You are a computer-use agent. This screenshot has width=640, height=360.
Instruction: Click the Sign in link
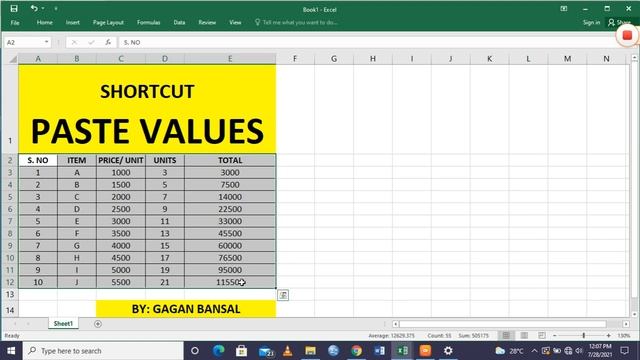pyautogui.click(x=591, y=22)
